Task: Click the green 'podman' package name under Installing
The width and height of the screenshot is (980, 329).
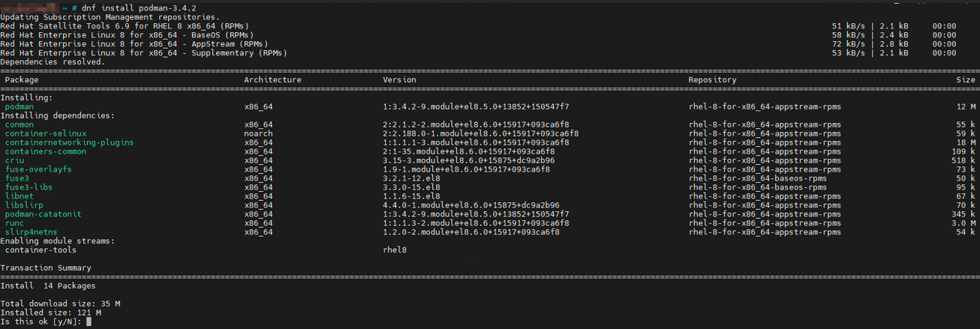Action: click(20, 107)
